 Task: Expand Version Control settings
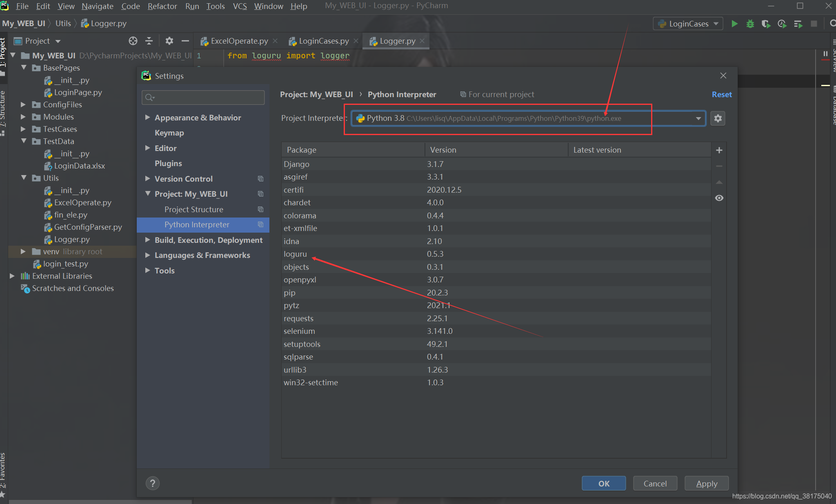coord(148,179)
